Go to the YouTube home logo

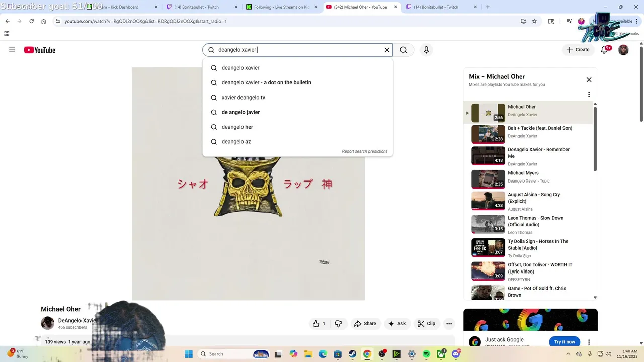pyautogui.click(x=40, y=50)
